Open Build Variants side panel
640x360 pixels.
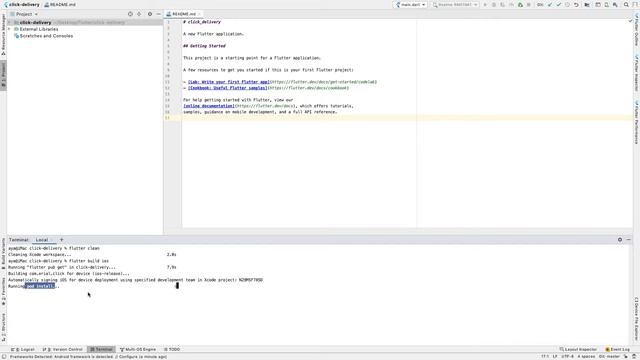coord(3,253)
